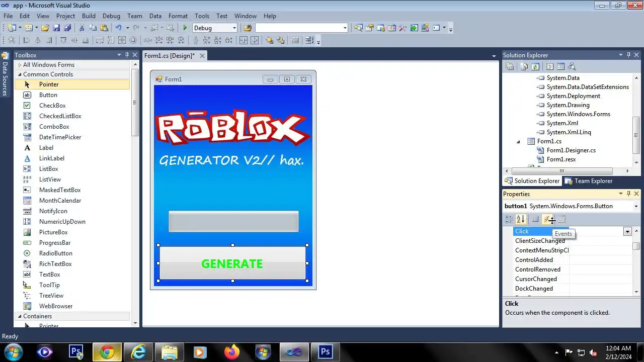The height and width of the screenshot is (362, 644).
Task: Click the Toolbox toolbar icon with tools
Action: pyautogui.click(x=403, y=28)
